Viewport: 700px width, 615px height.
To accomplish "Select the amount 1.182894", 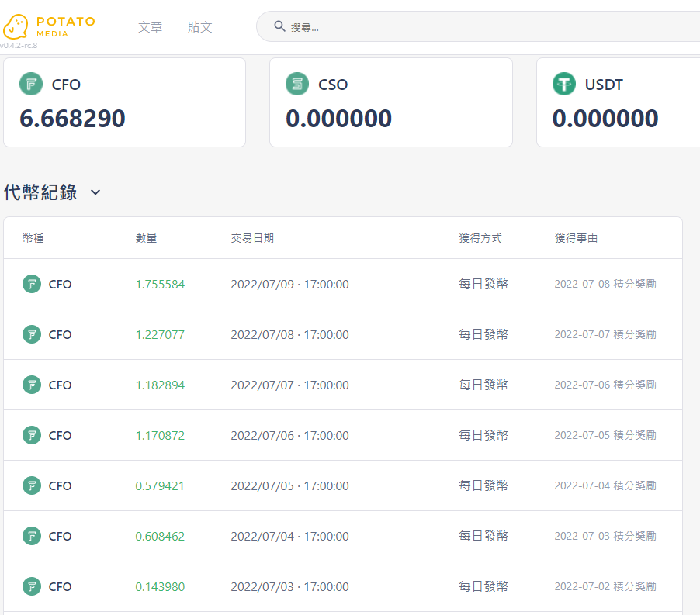I will (161, 385).
